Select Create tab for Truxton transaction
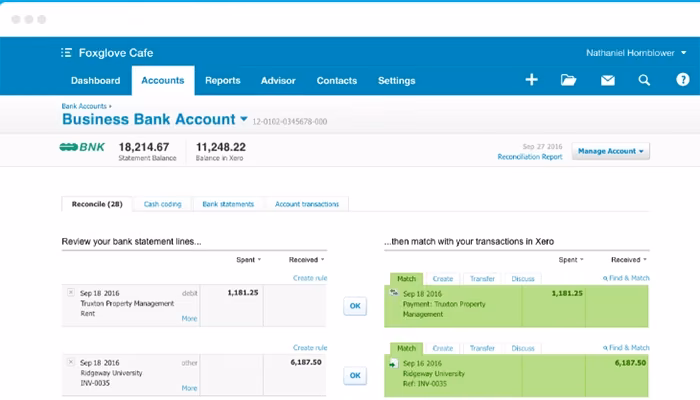The image size is (700, 400). pos(443,279)
